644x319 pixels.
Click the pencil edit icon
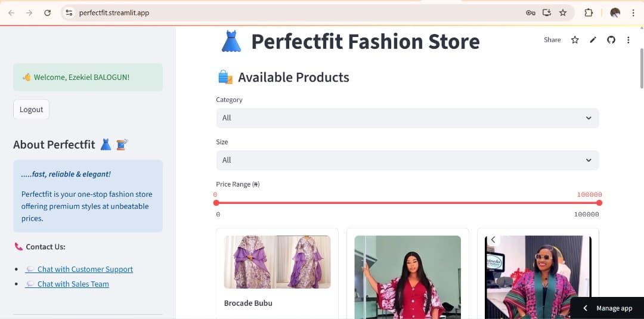[593, 40]
